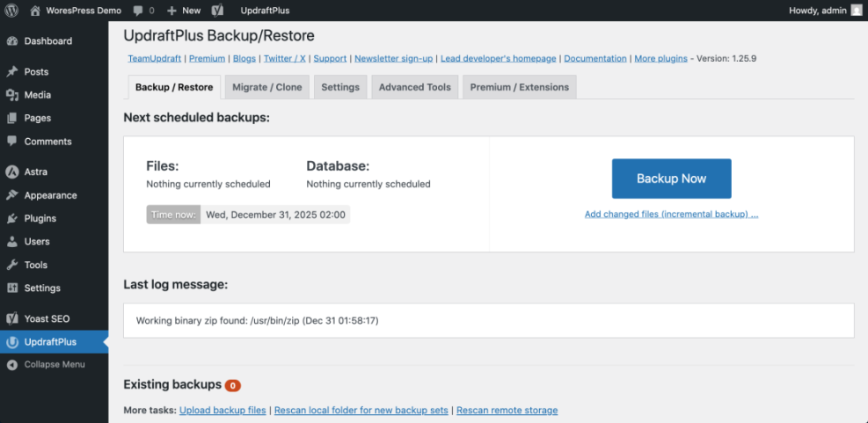Click the Plugins plug icon

(x=12, y=218)
